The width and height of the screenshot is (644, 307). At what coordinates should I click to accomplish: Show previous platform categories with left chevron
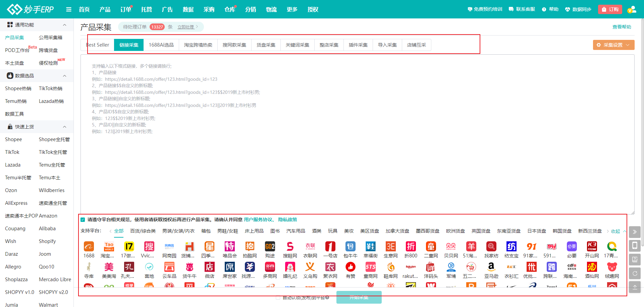click(110, 231)
